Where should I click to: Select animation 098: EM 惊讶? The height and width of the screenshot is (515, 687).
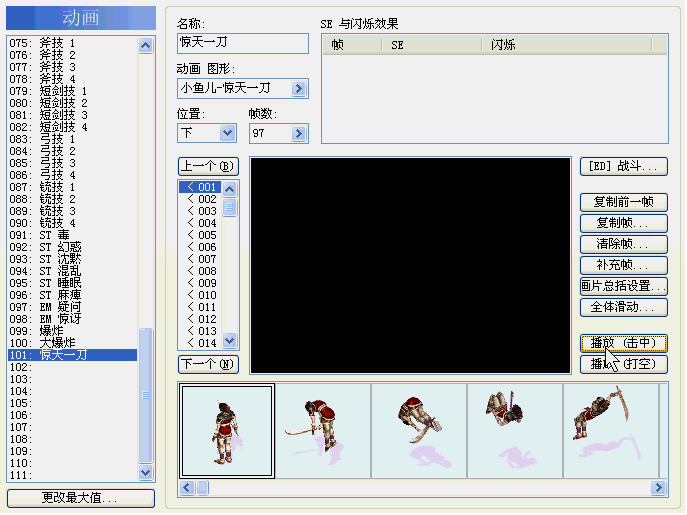(72, 319)
